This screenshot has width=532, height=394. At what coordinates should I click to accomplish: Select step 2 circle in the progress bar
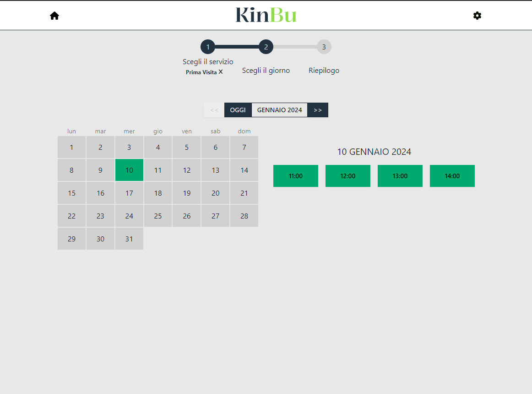(x=266, y=46)
